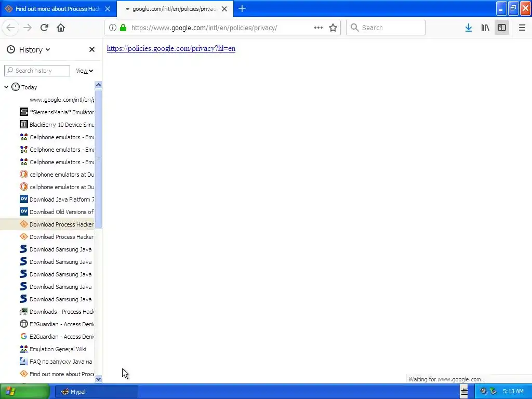The image size is (532, 399).
Task: Open a new tab with plus button
Action: (242, 9)
